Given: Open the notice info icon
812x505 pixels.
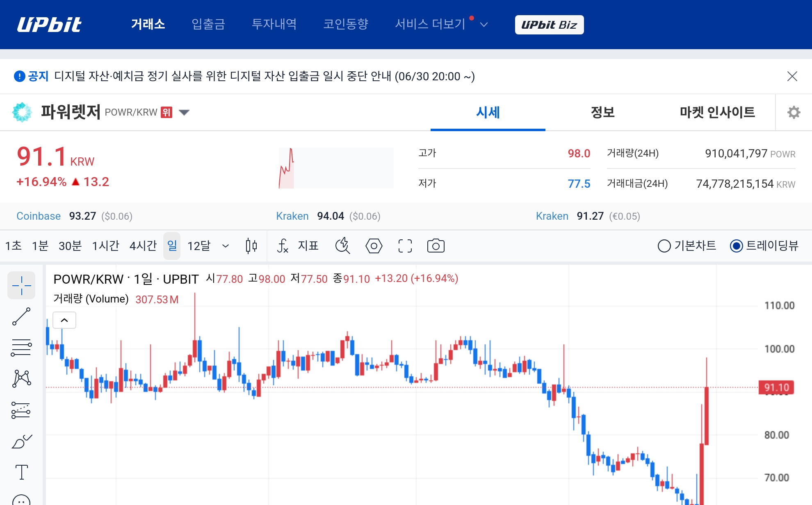Looking at the screenshot, I should (x=19, y=76).
